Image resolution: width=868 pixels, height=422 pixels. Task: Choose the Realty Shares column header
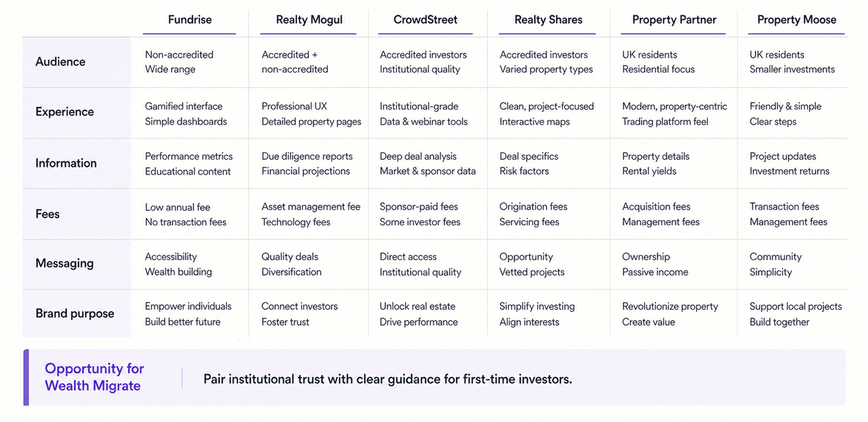click(x=548, y=20)
